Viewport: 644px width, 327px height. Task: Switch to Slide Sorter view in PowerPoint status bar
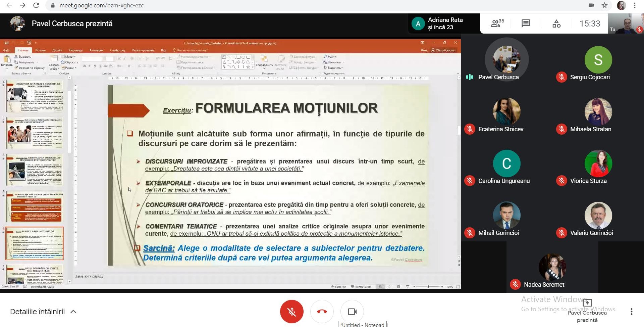click(389, 287)
